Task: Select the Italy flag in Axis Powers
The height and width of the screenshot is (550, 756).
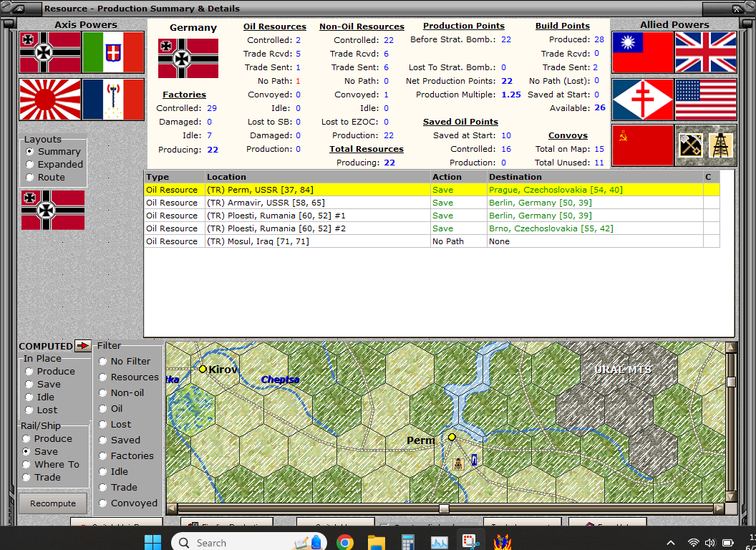Action: pyautogui.click(x=113, y=52)
